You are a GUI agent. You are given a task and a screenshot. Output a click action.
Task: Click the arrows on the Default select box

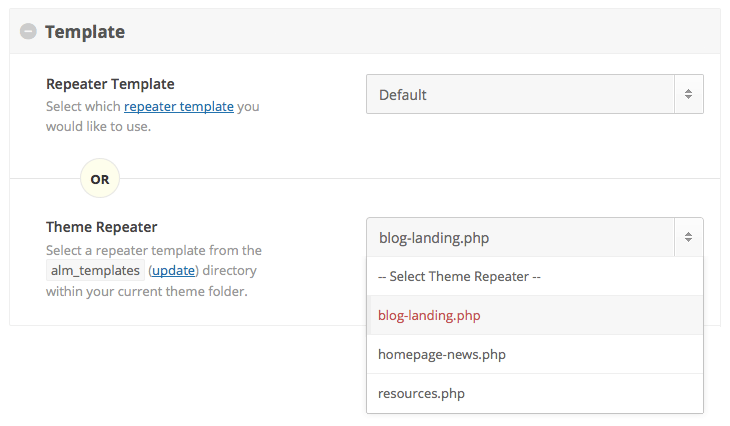(x=688, y=94)
